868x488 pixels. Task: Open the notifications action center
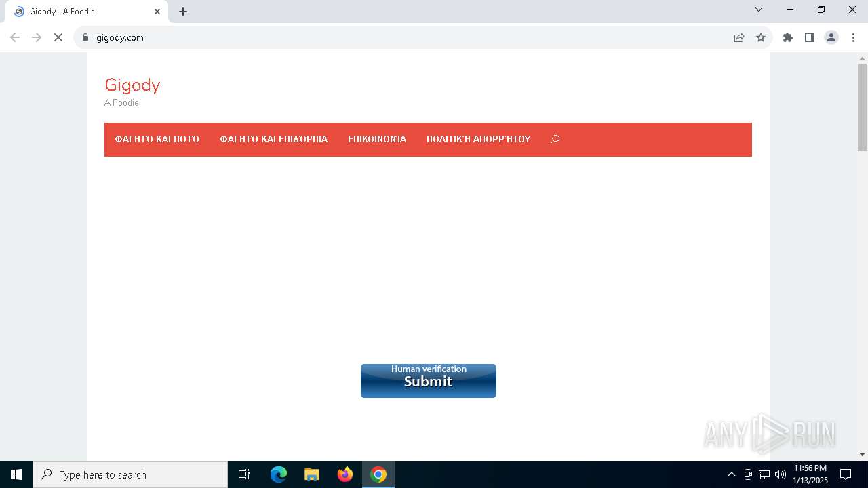[x=846, y=474]
